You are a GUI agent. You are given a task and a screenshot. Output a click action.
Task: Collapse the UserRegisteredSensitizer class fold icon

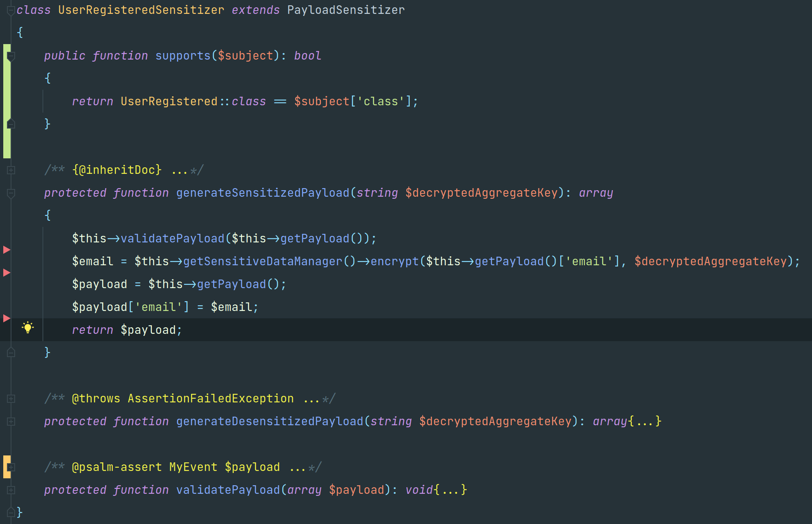[11, 11]
